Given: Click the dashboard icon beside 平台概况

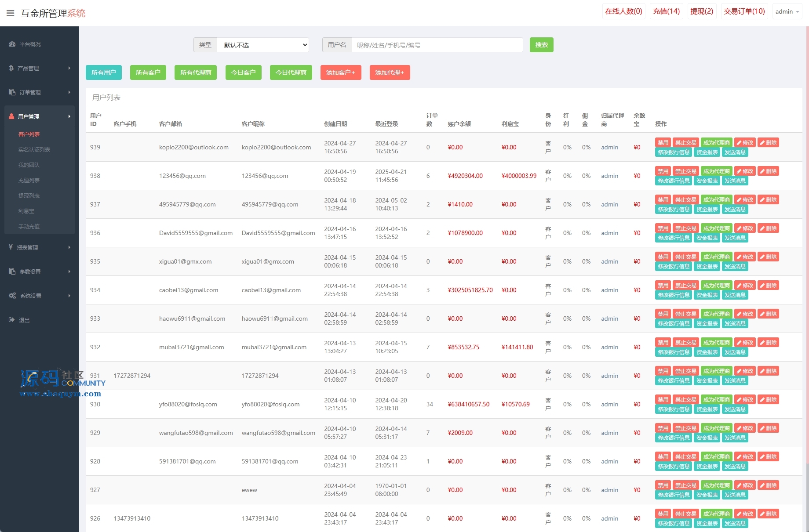Looking at the screenshot, I should pyautogui.click(x=12, y=44).
